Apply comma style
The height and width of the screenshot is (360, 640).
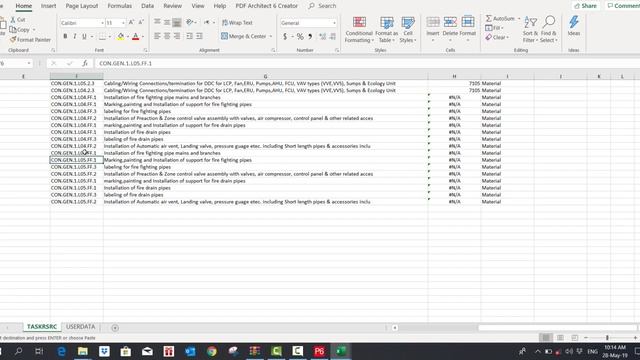coord(310,37)
